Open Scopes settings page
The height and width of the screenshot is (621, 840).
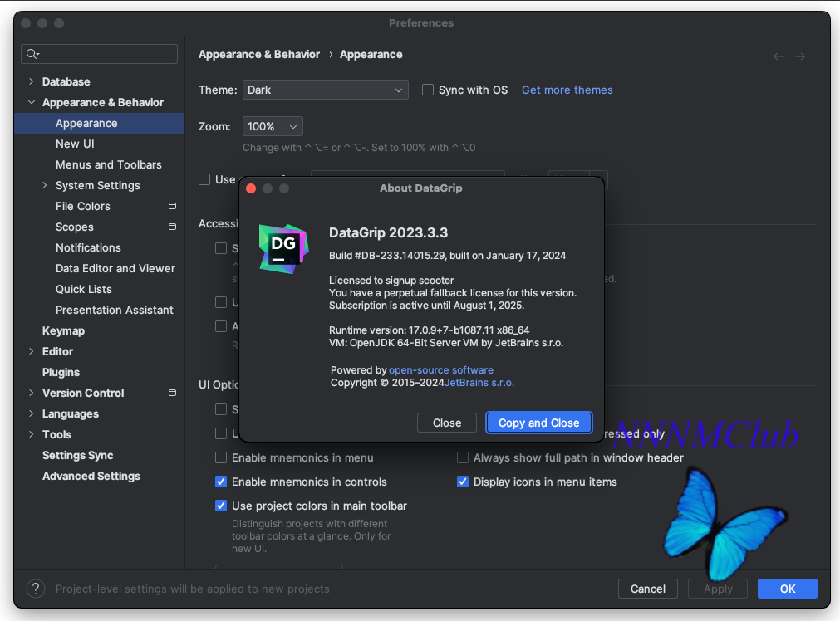click(x=75, y=227)
